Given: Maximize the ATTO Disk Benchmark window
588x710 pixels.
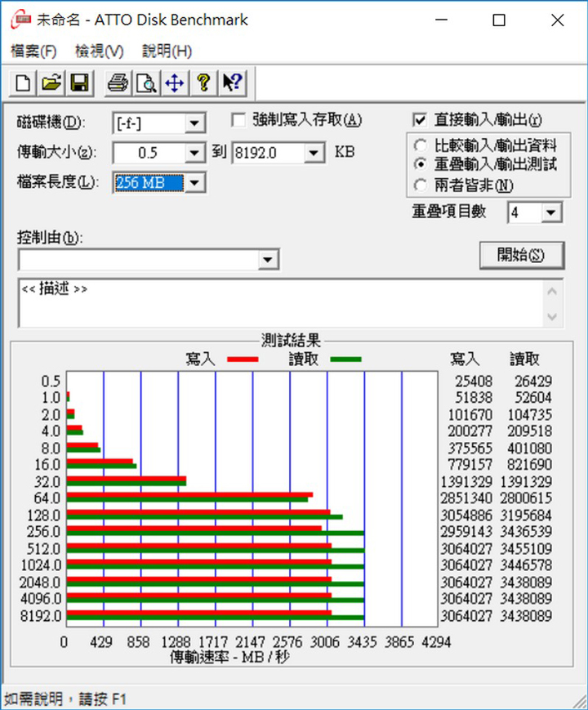Looking at the screenshot, I should 499,20.
